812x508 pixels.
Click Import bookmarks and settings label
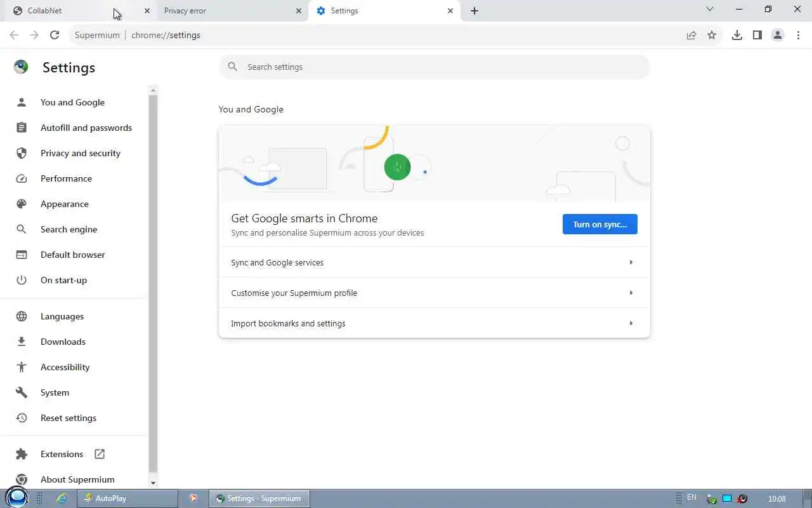(x=288, y=323)
